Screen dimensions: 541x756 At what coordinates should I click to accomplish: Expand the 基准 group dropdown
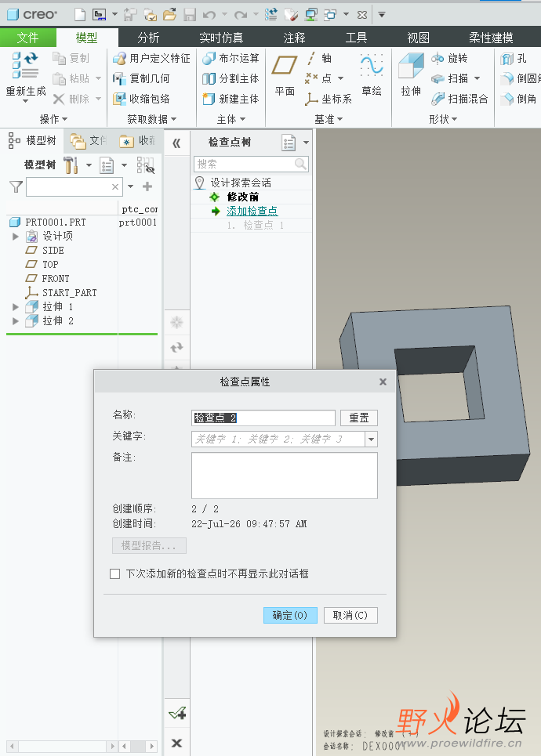(x=329, y=118)
